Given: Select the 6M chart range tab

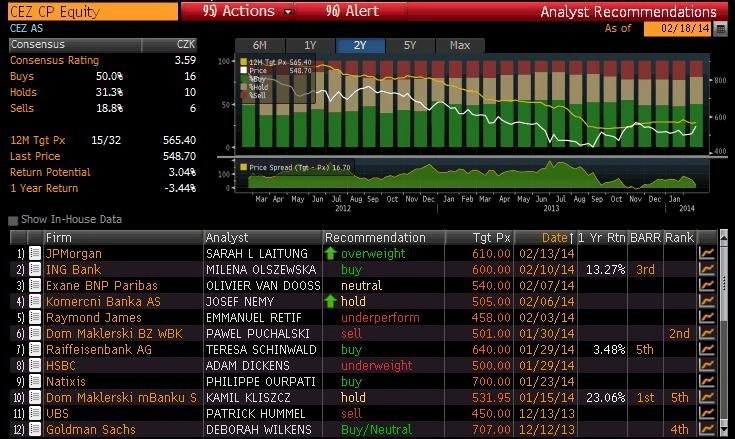Looking at the screenshot, I should click(260, 45).
